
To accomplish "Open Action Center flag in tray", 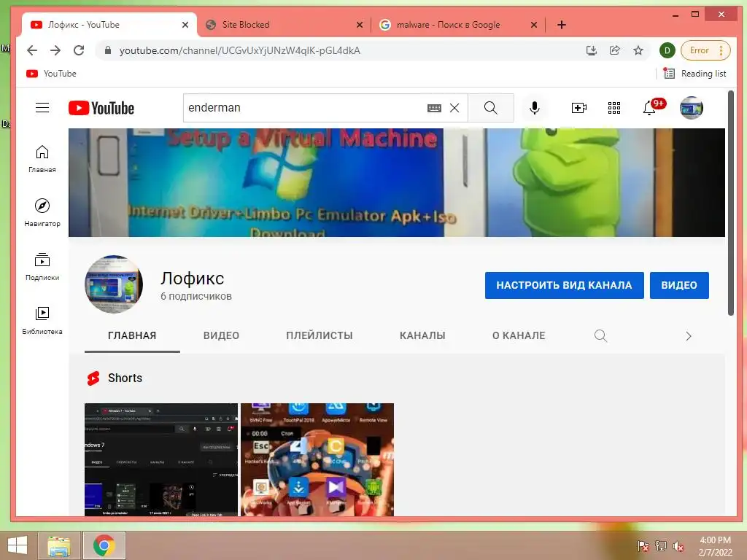I will (x=643, y=546).
